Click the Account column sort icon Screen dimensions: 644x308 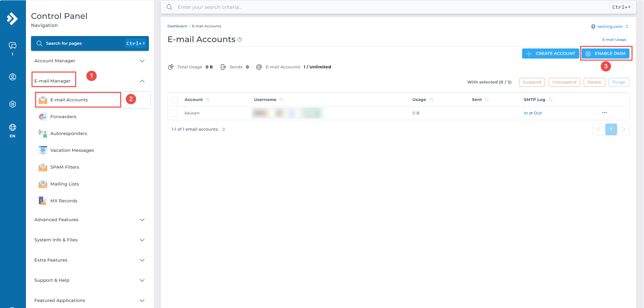[208, 100]
